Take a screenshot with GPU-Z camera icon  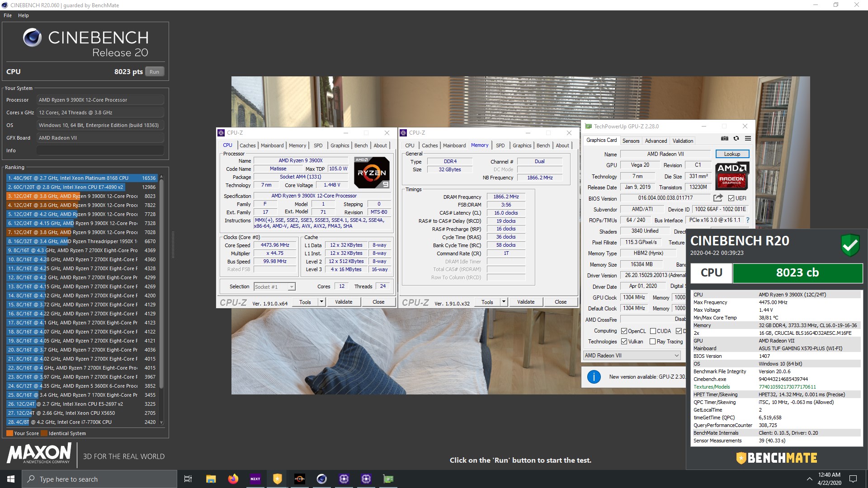724,139
